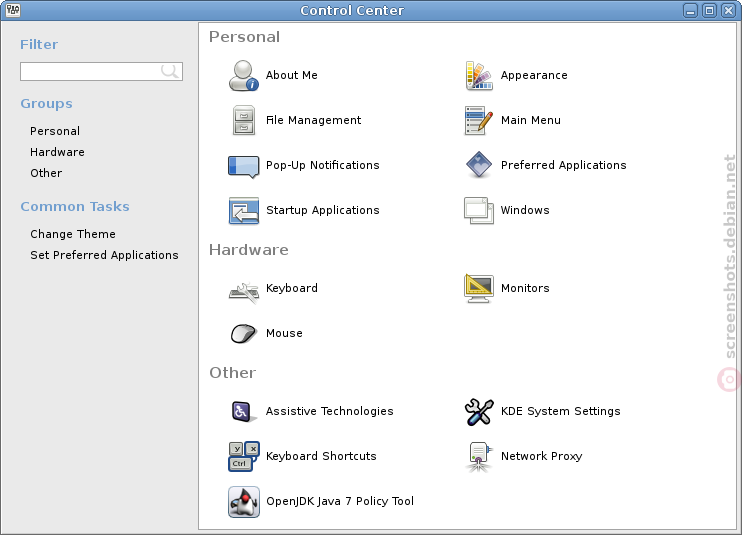This screenshot has height=535, width=742.
Task: Select the Hardware group in sidebar
Action: point(57,152)
